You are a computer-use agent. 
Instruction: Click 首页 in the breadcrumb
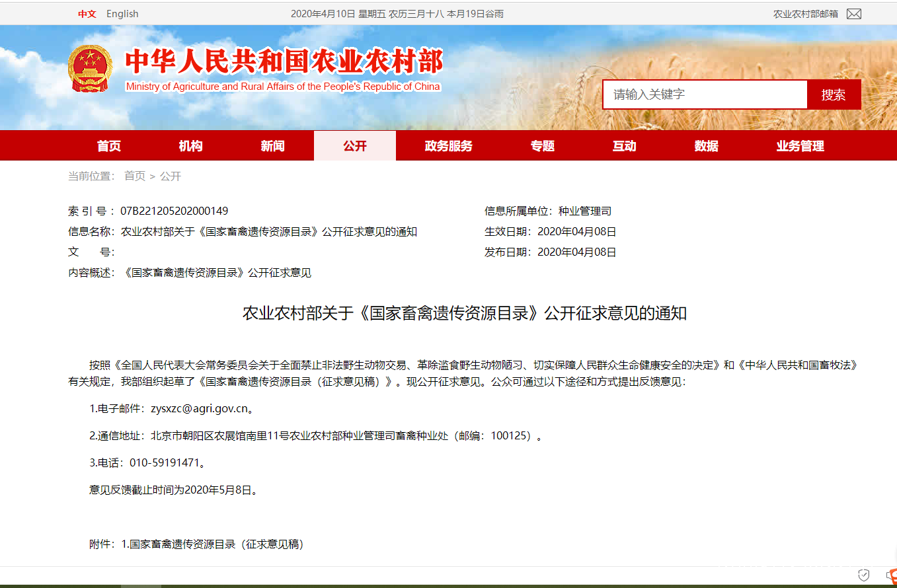[x=135, y=176]
